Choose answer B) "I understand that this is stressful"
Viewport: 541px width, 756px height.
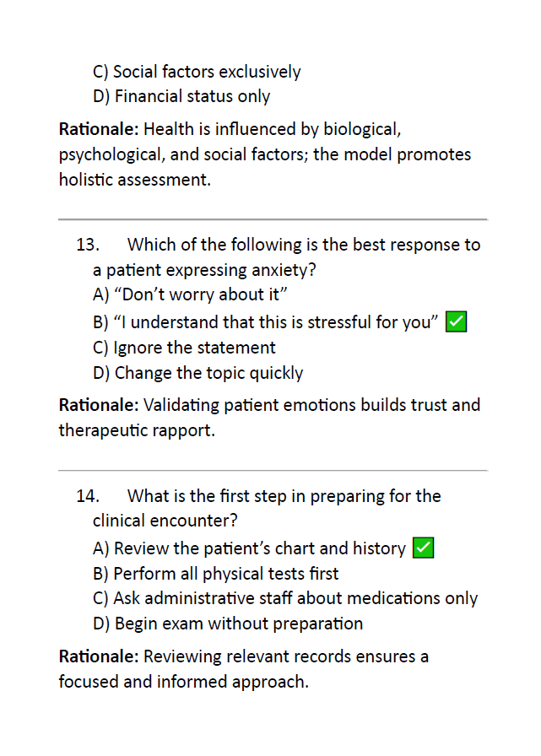tap(266, 321)
